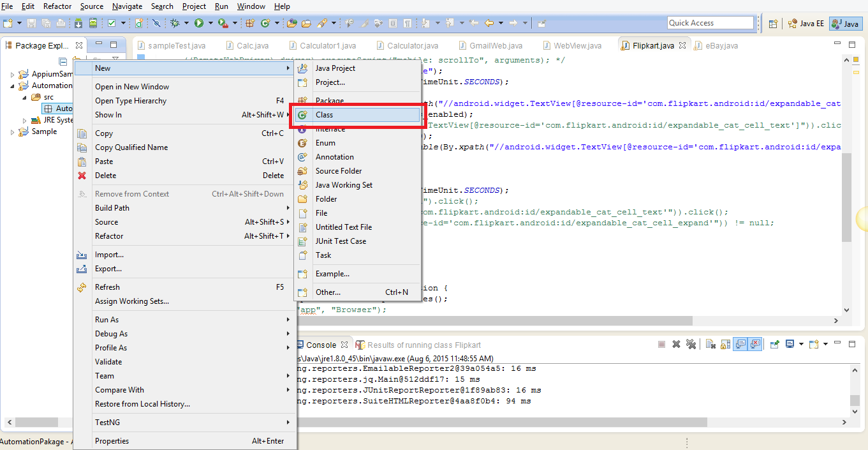Click the New Java Class toolbar icon
This screenshot has width=868, height=450.
(265, 23)
